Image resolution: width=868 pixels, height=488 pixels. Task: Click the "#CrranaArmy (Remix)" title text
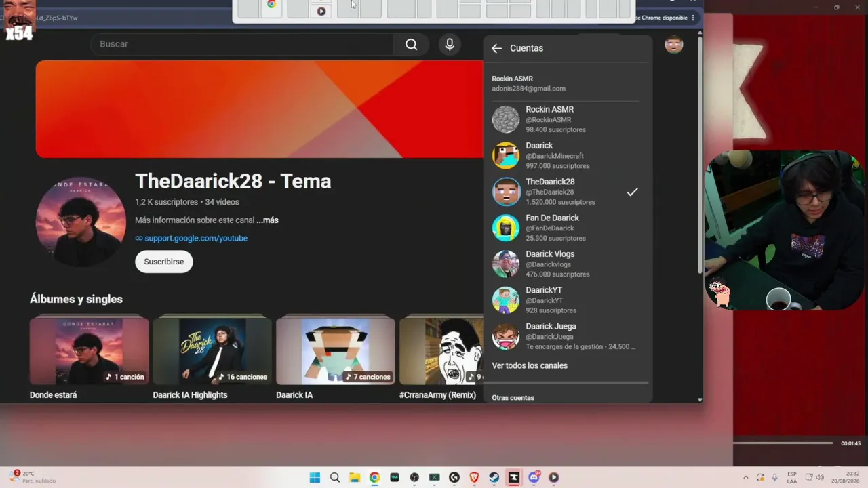click(x=437, y=395)
